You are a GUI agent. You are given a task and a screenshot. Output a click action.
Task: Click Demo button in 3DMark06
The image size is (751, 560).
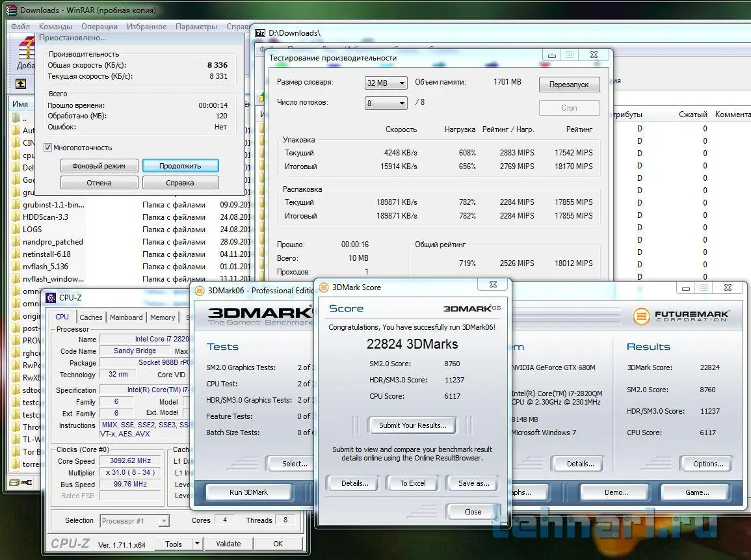click(616, 492)
